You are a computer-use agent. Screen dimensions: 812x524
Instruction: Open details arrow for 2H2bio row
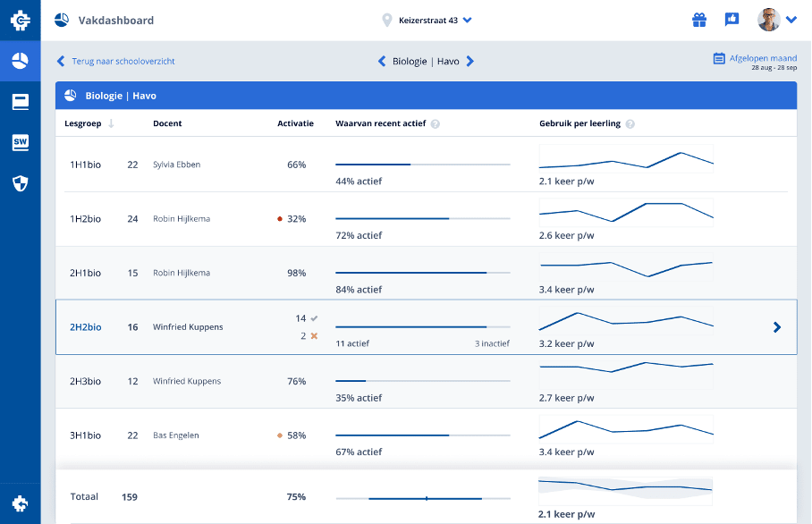pos(776,327)
